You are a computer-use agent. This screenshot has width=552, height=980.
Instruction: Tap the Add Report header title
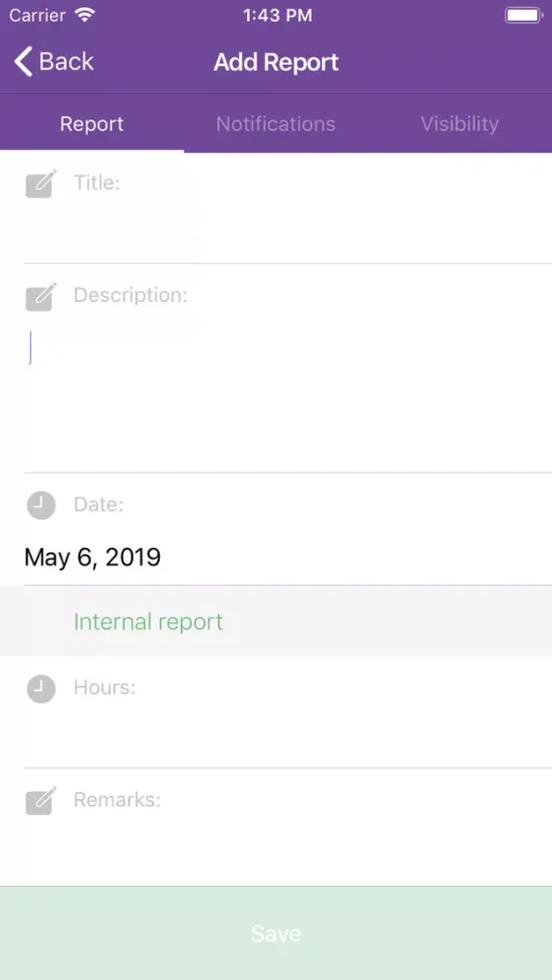pyautogui.click(x=276, y=62)
